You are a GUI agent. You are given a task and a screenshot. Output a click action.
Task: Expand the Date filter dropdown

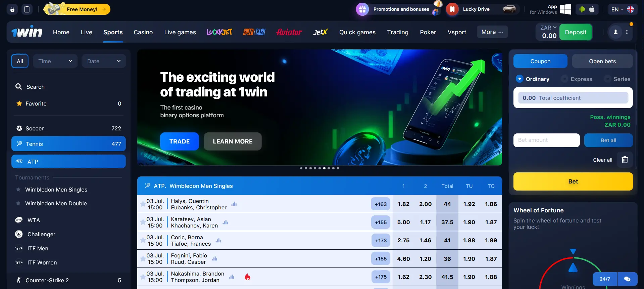[104, 61]
